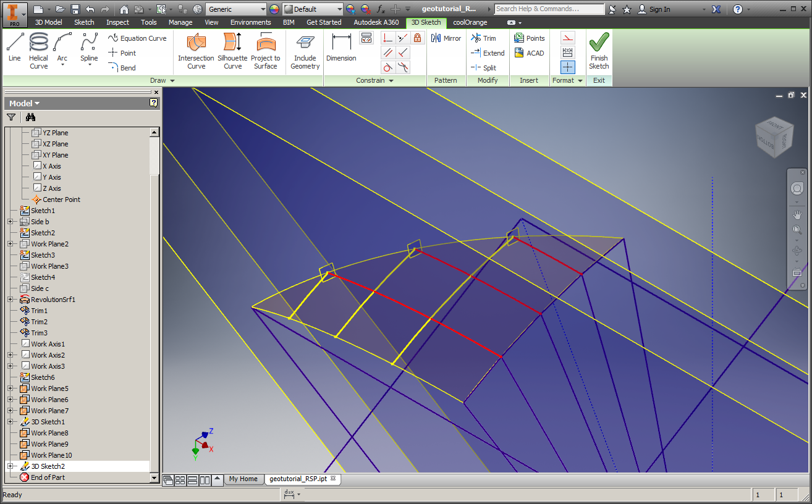Click Sign In
Screen dimensions: 812x504
coord(654,9)
